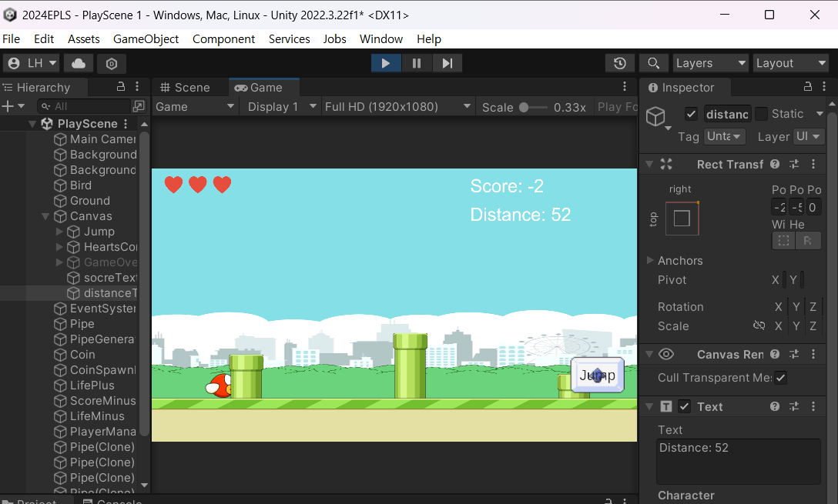Viewport: 838px width, 504px height.
Task: Click the Pause playback button
Action: click(417, 62)
